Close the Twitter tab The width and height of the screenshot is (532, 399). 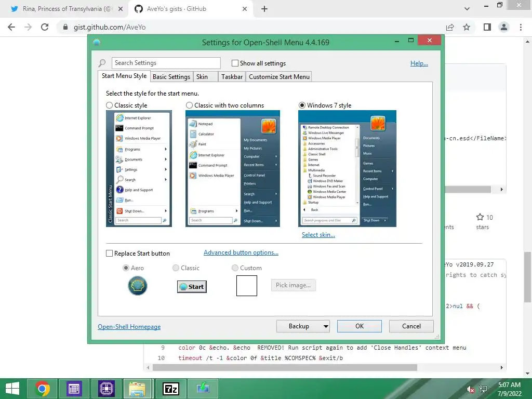[x=120, y=9]
